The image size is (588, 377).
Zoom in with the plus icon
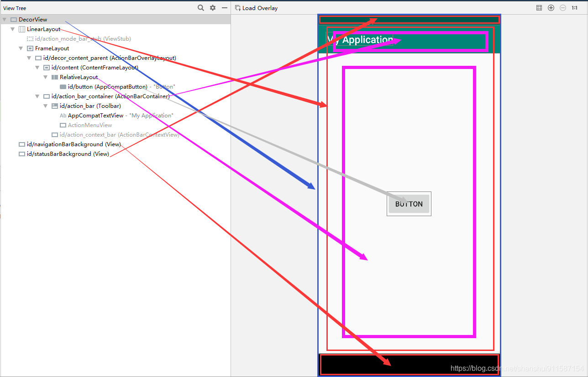pyautogui.click(x=551, y=8)
